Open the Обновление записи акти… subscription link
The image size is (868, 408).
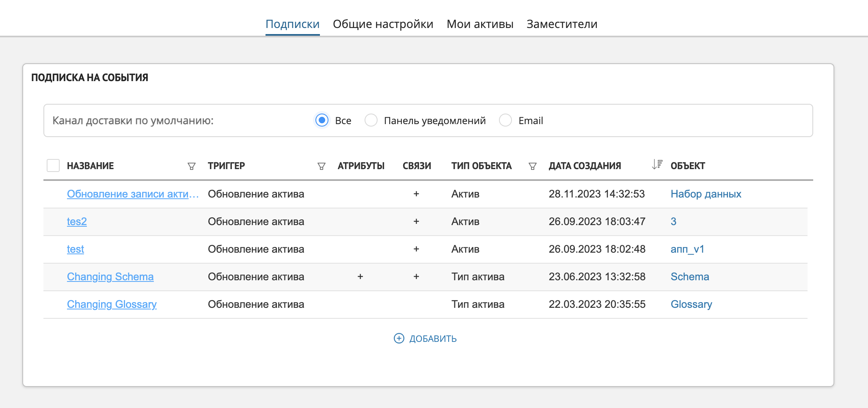[x=133, y=194]
